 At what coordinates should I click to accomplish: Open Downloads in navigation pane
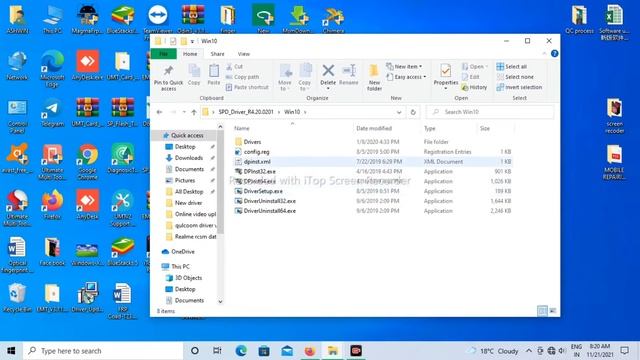point(189,158)
